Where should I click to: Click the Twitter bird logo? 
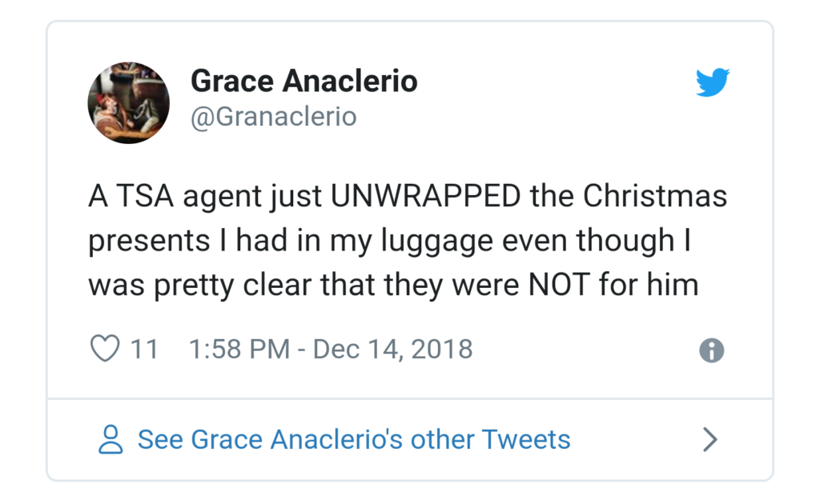[x=712, y=82]
